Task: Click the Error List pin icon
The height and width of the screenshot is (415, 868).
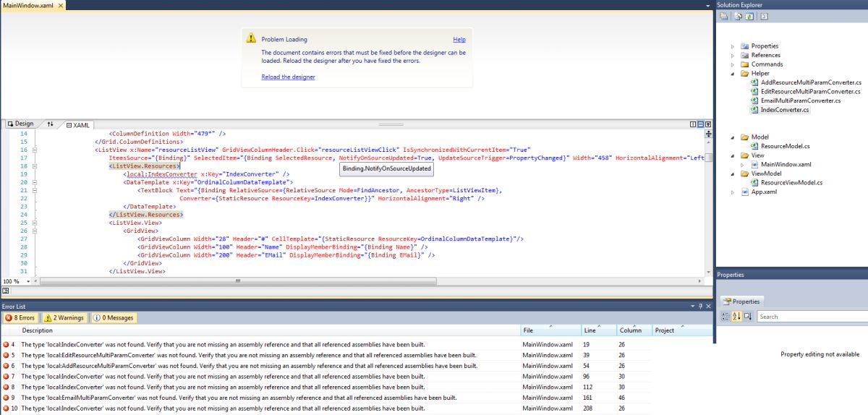Action: [700, 307]
